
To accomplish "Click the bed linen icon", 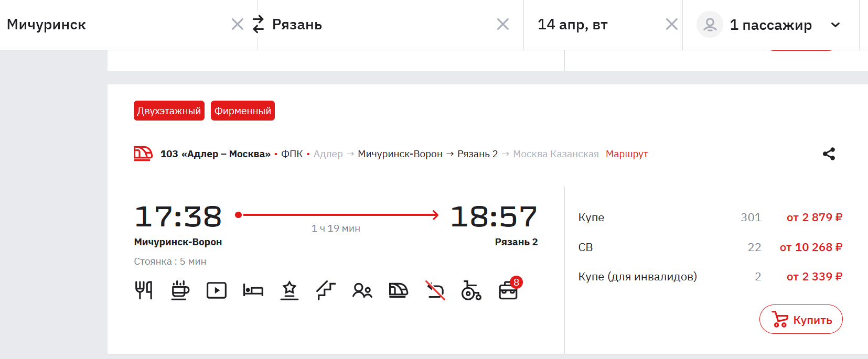I will click(x=253, y=290).
